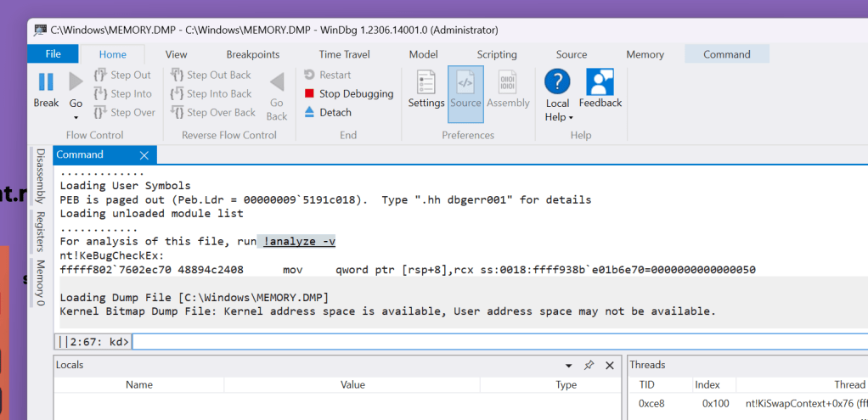Select the Home ribbon tab
Image resolution: width=868 pixels, height=420 pixels.
(x=112, y=54)
